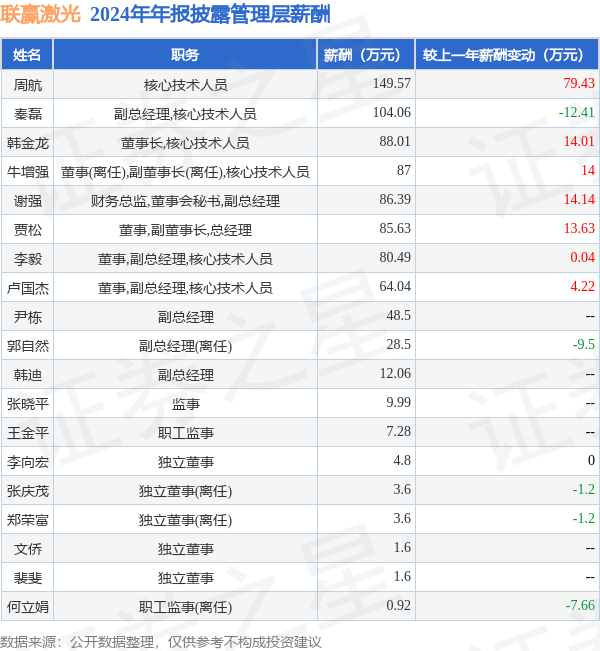Select the name 韩金龙
Screen dimensions: 600x651
[x=28, y=143]
